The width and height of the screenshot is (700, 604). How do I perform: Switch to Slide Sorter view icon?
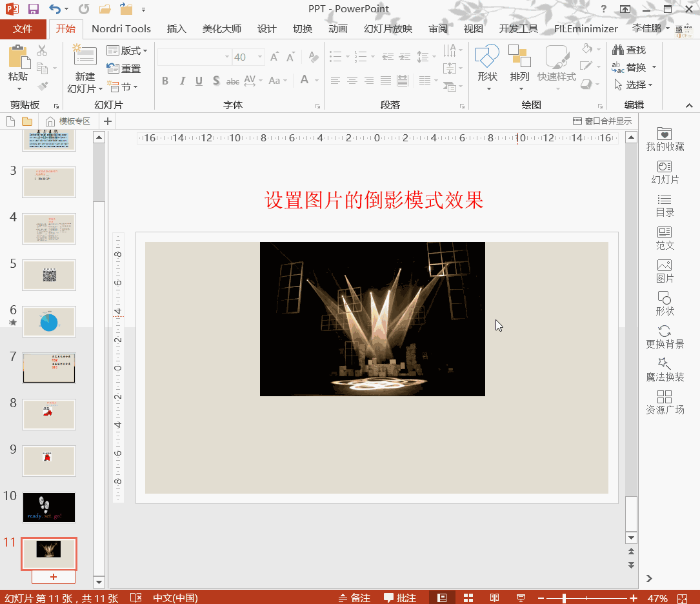click(x=468, y=598)
